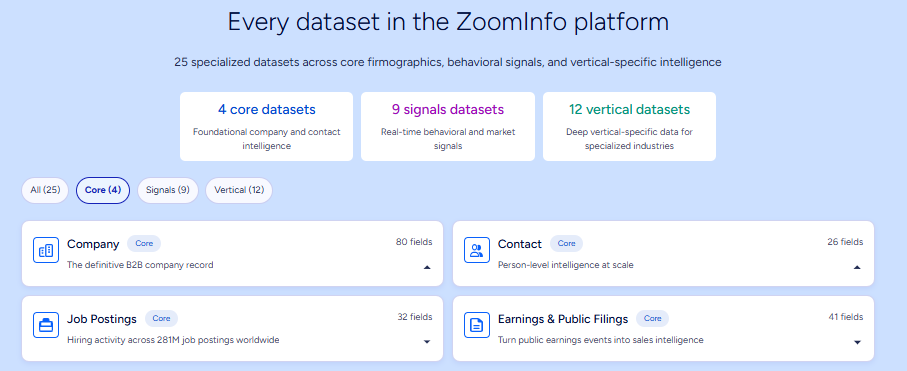Viewport: 907px width, 371px height.
Task: Open the 9 signals datasets summary card
Action: pos(448,126)
